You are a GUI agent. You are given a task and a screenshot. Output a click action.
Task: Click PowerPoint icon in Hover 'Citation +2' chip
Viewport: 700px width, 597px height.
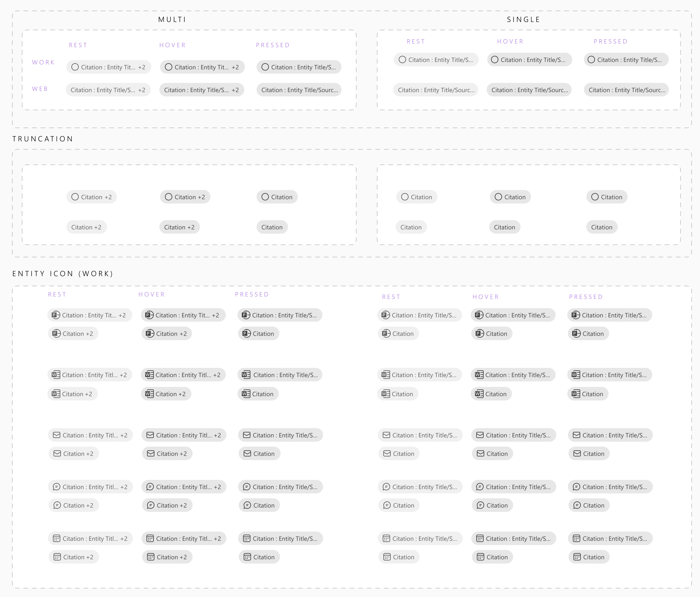[150, 333]
